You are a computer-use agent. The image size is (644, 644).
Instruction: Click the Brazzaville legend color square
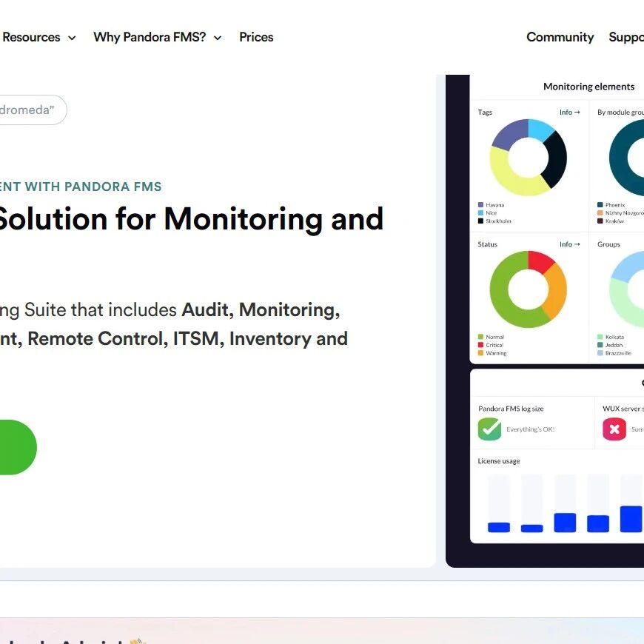click(600, 353)
